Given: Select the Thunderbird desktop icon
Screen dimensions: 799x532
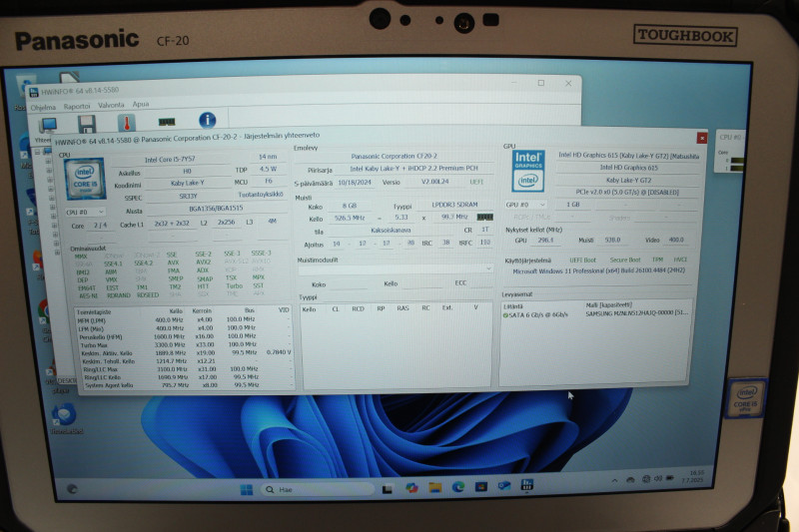Looking at the screenshot, I should [x=64, y=418].
